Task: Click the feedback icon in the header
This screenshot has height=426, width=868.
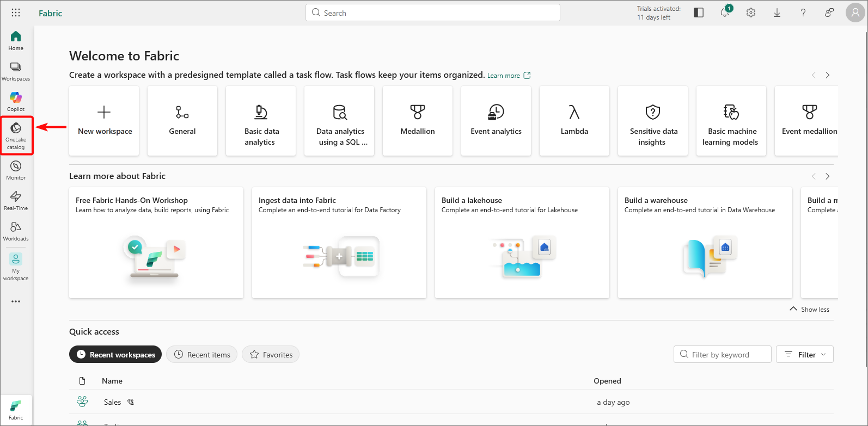Action: pyautogui.click(x=829, y=13)
